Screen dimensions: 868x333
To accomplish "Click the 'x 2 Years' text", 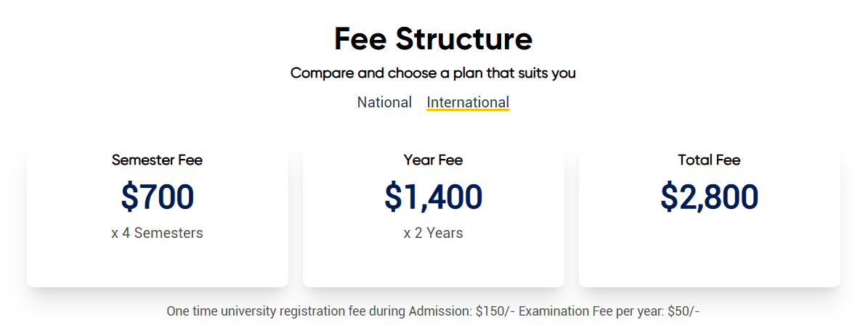I will pos(433,233).
